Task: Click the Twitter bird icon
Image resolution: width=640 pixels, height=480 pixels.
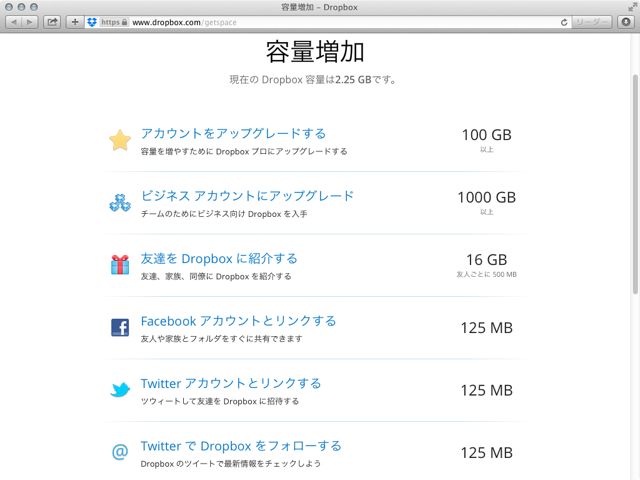Action: 120,390
